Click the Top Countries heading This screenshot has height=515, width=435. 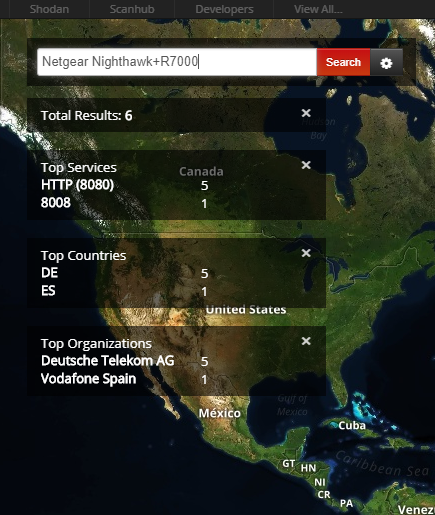click(83, 256)
